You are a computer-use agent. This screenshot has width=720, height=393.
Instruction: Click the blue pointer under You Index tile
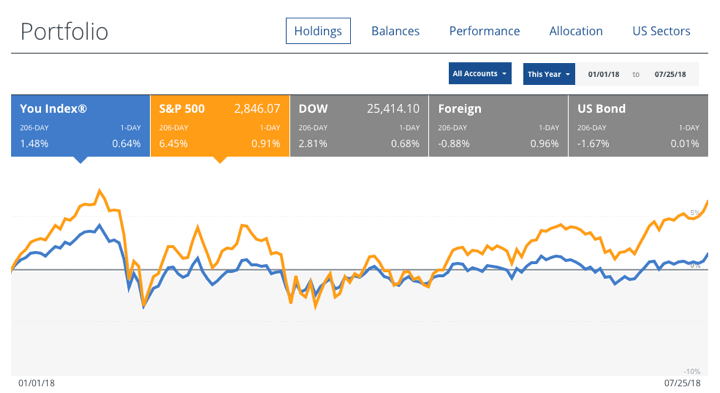(80, 160)
